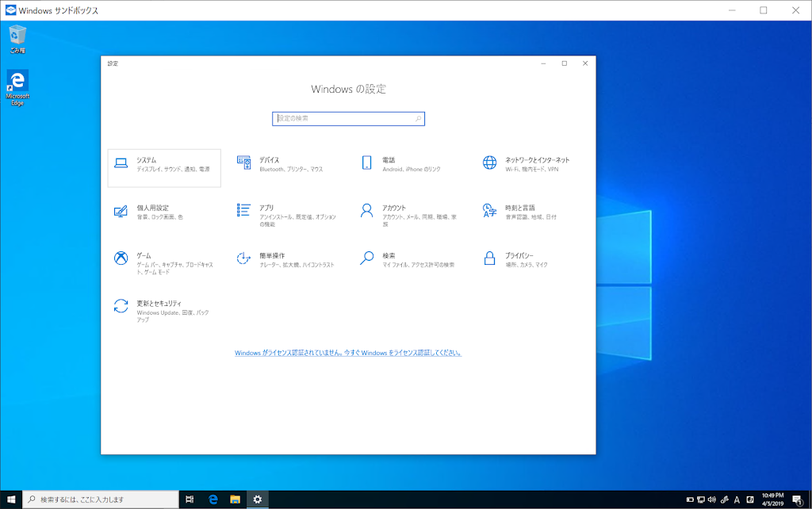Open the アプリ list icon

[243, 210]
